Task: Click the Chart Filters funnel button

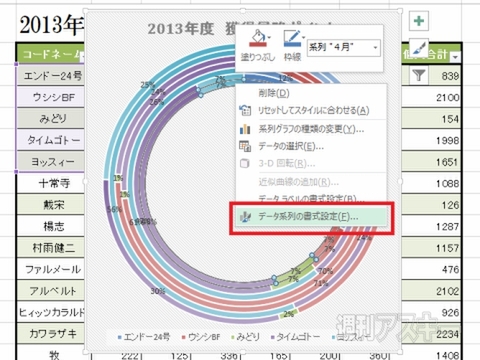Action: point(419,75)
